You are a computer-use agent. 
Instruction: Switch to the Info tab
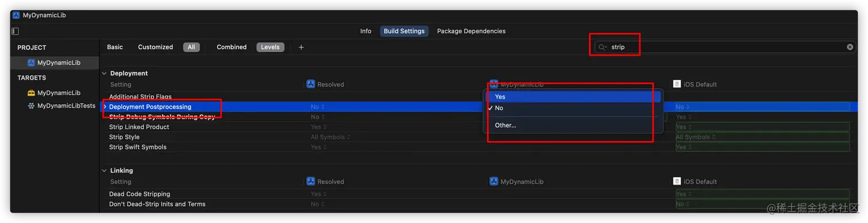pos(366,31)
